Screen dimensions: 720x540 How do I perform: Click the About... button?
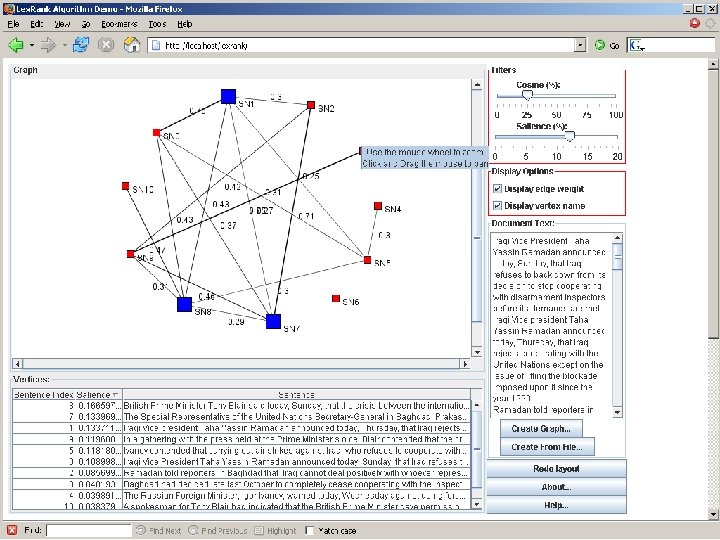(x=557, y=487)
